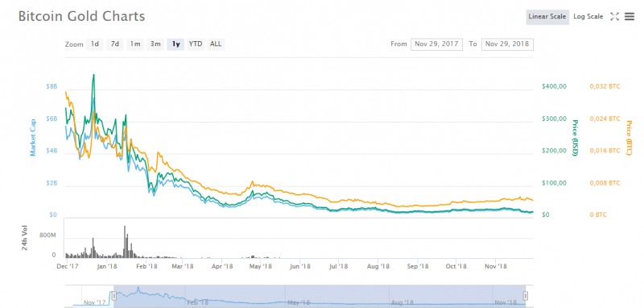The image size is (644, 308).
Task: Set zoom to 7d
Action: [115, 44]
